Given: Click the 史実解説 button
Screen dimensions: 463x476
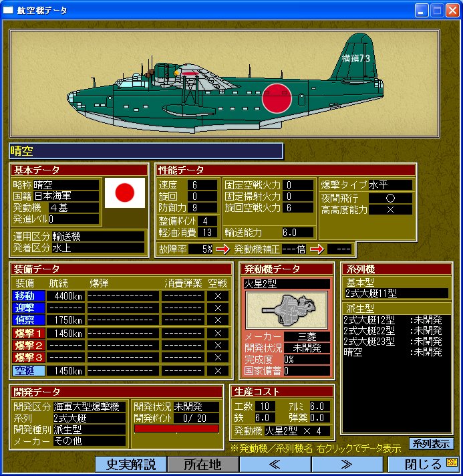Looking at the screenshot, I should point(131,465).
